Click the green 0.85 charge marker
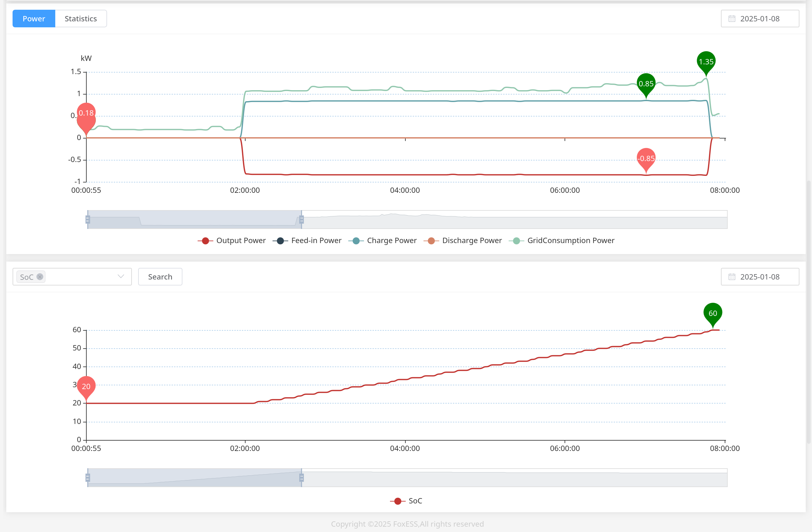812x532 pixels. 646,84
